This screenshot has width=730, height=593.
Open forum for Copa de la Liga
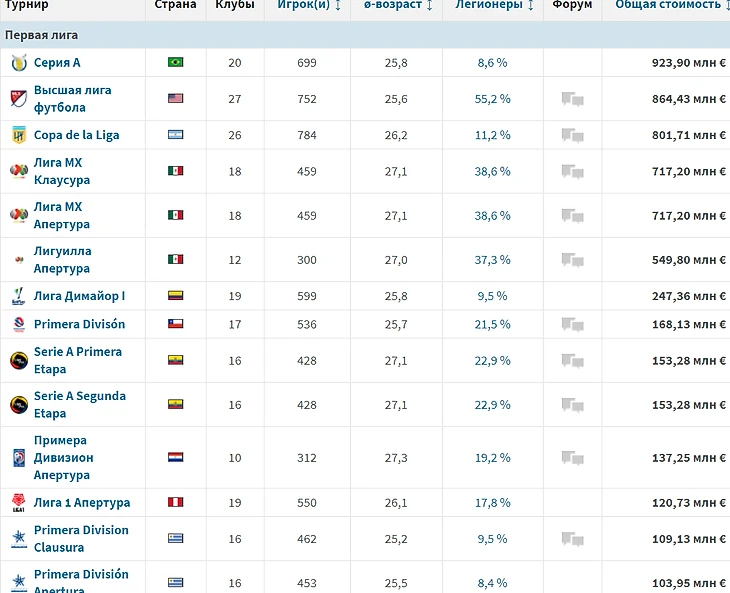572,135
